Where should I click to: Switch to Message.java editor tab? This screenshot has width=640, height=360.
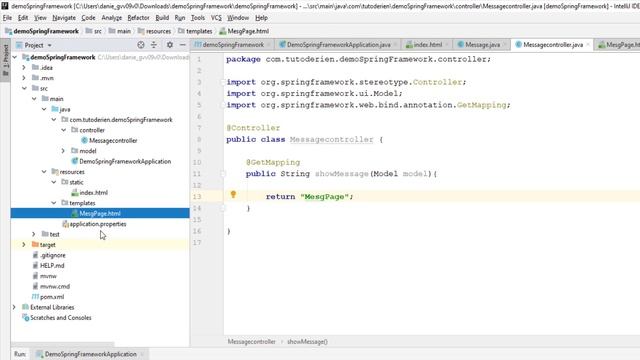pos(482,45)
